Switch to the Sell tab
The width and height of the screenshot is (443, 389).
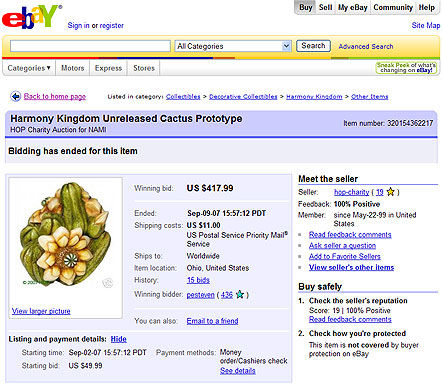(325, 7)
